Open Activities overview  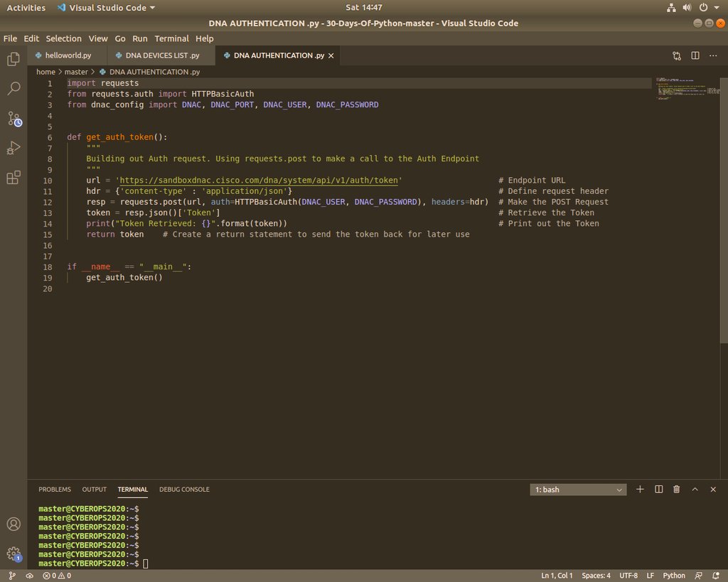pyautogui.click(x=26, y=8)
